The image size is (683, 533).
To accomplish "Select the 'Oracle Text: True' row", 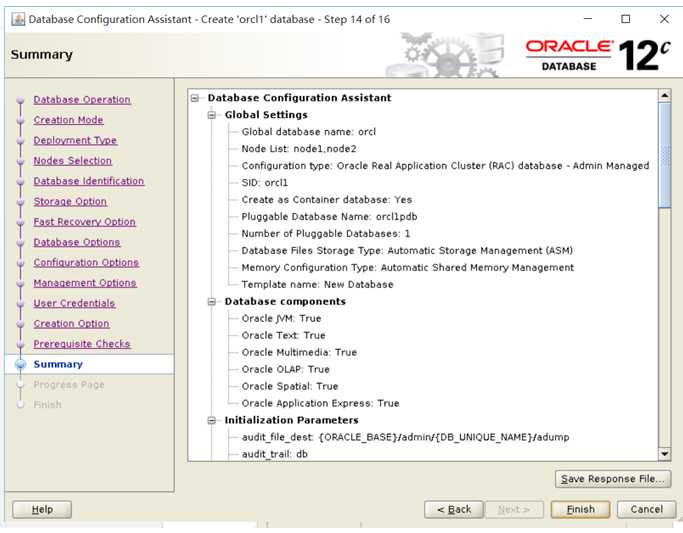I will pos(284,336).
